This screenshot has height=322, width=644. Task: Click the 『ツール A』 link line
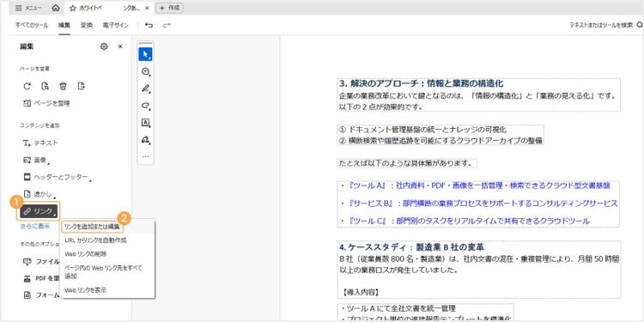(x=475, y=185)
